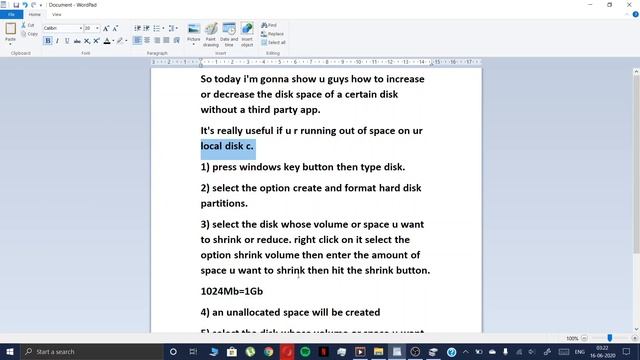Switch to the Home tab
Image resolution: width=640 pixels, height=360 pixels.
35,14
